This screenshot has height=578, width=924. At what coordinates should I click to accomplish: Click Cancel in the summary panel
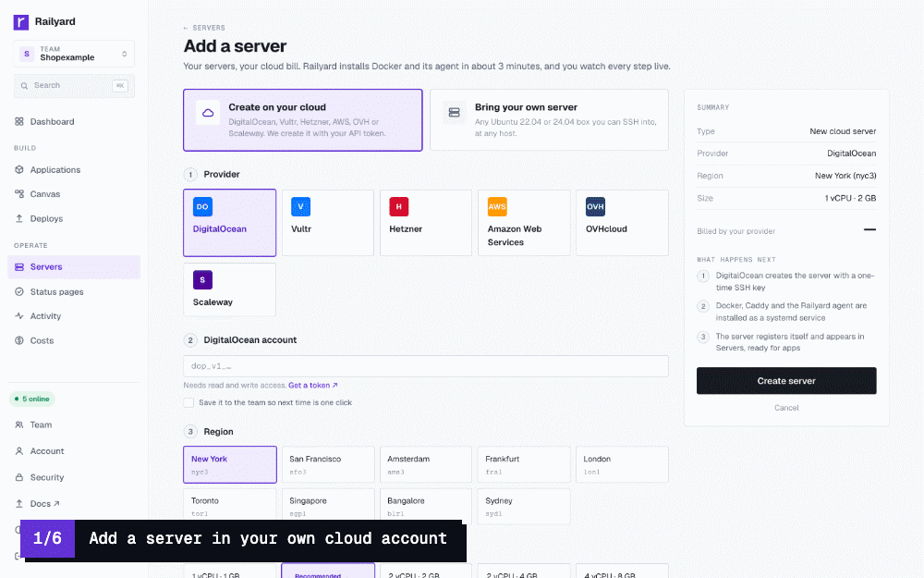(786, 408)
